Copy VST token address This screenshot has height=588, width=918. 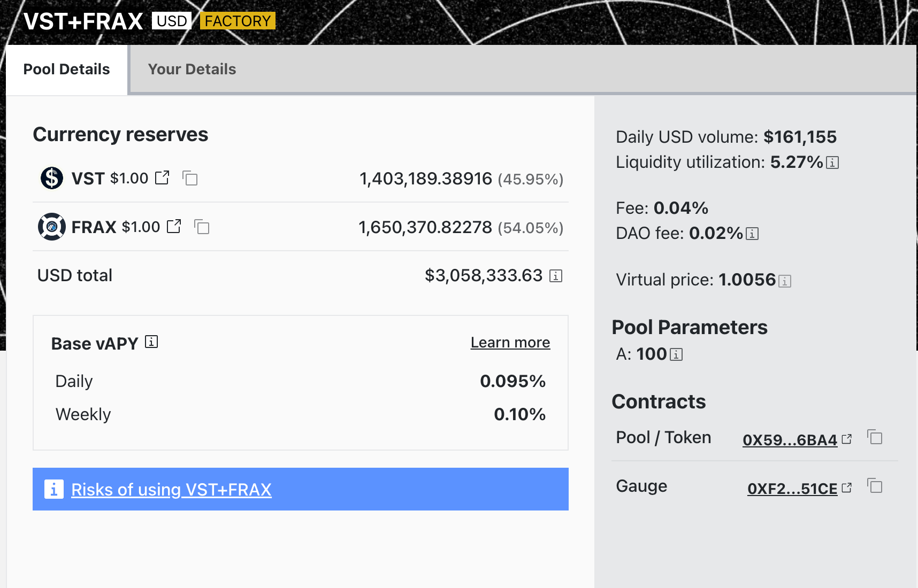coord(190,178)
